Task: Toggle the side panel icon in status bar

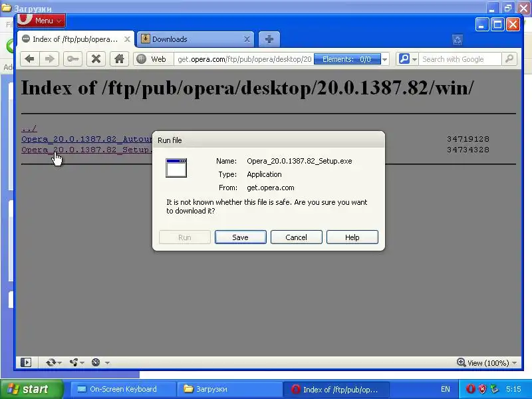Action: [26, 362]
